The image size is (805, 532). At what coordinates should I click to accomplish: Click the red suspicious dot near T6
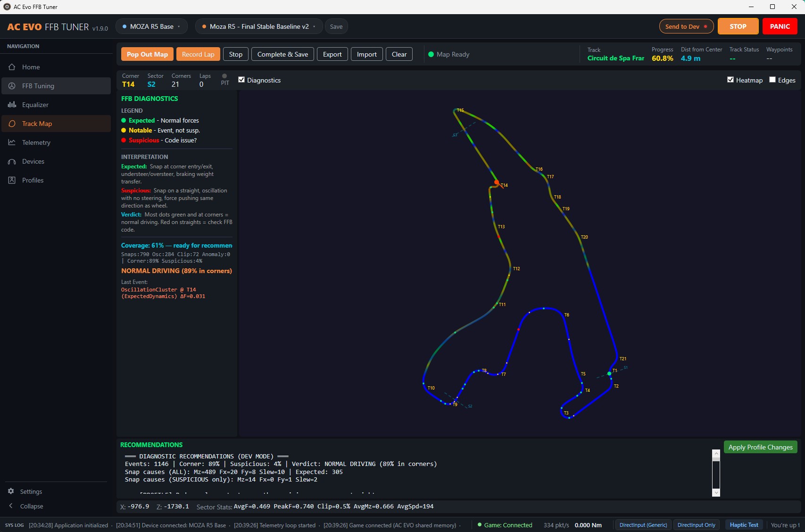tap(519, 329)
